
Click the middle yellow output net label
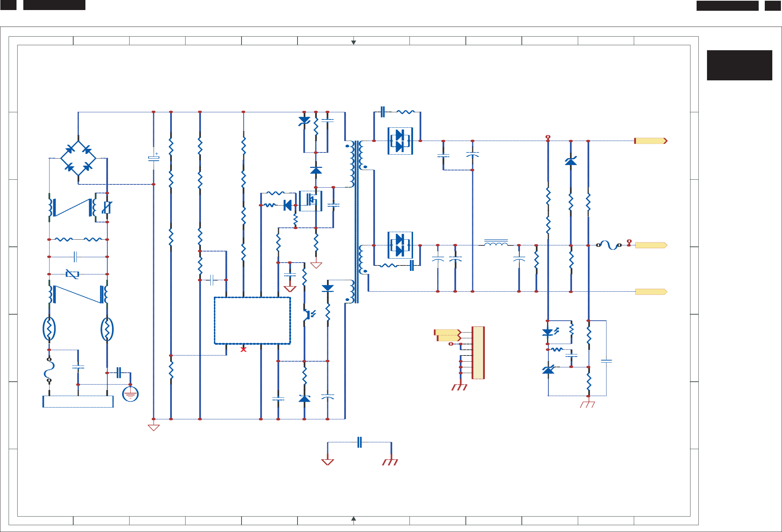651,245
